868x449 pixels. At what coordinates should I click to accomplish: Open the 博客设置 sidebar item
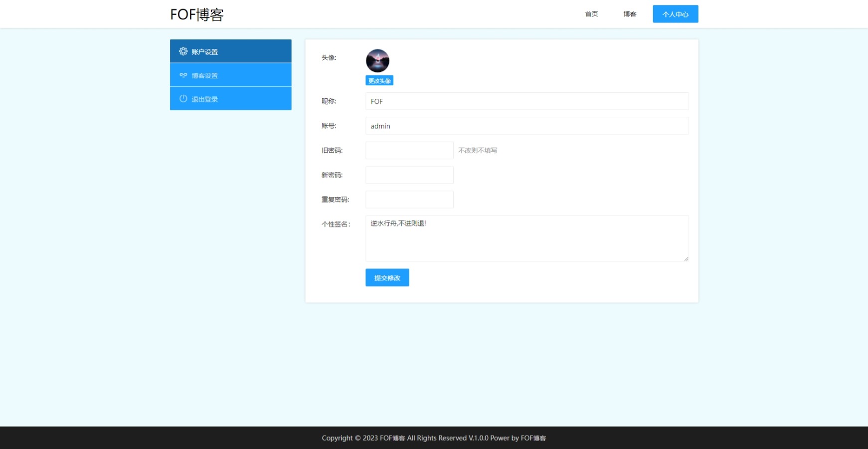230,75
